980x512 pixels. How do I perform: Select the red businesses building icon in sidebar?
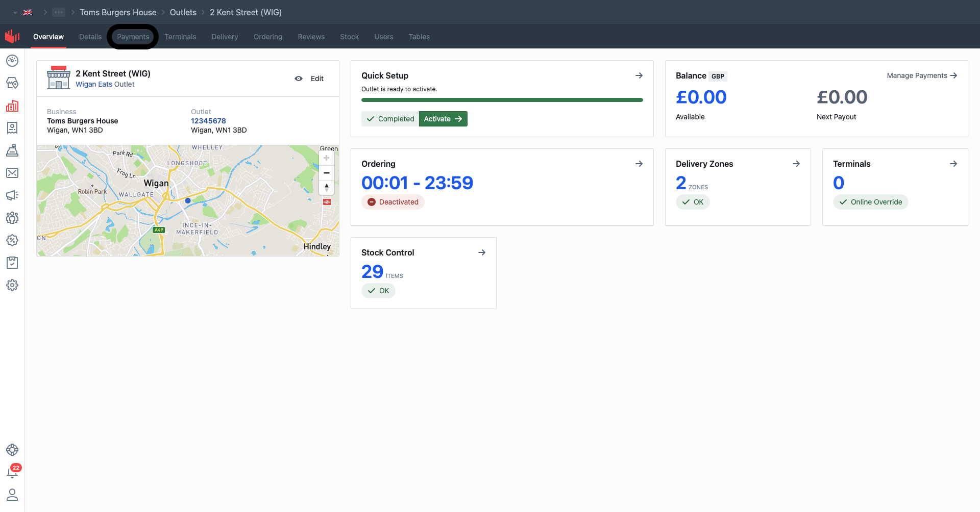pyautogui.click(x=12, y=106)
